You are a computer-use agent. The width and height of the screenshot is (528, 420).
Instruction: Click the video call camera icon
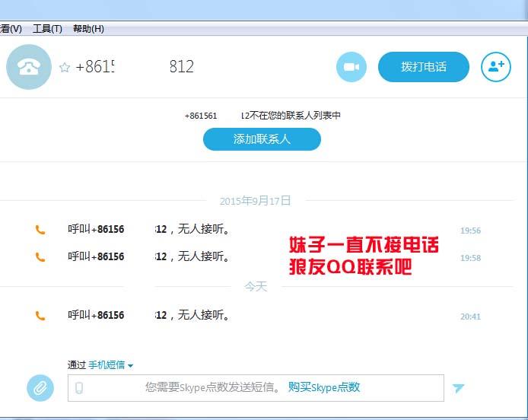pos(351,67)
